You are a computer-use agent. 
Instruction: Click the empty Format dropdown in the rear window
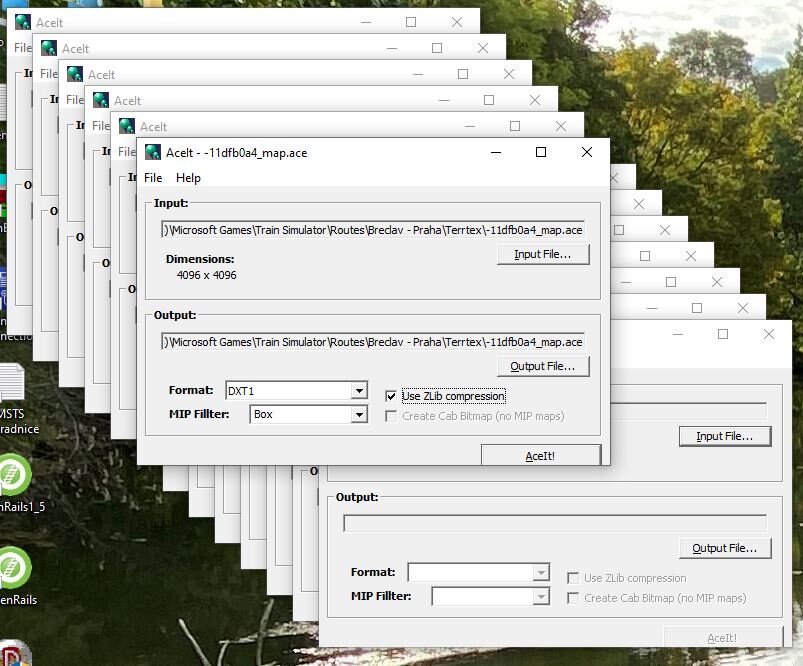(479, 573)
